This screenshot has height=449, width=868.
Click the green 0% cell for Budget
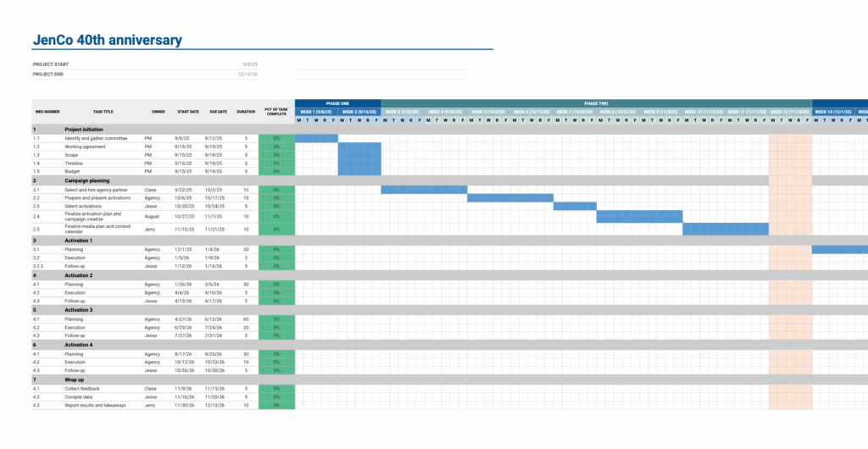tap(276, 171)
